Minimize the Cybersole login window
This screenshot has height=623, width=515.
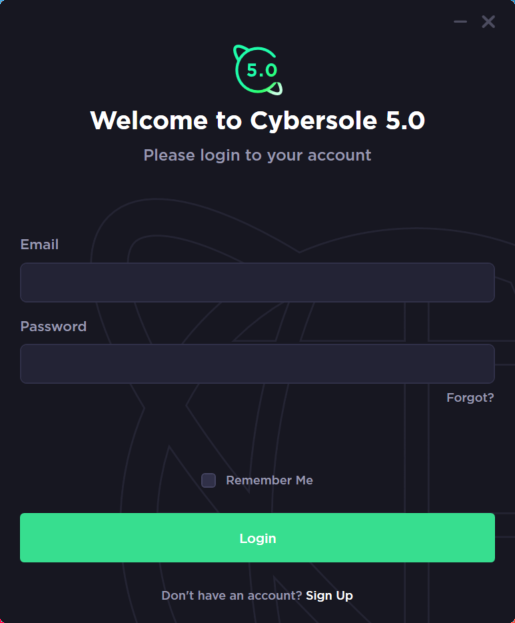point(460,21)
